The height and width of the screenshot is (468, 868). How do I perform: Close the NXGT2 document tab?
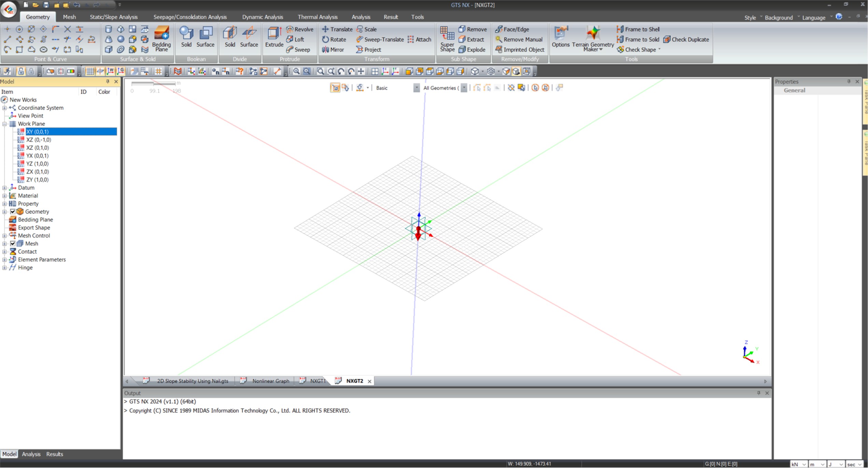pos(369,381)
